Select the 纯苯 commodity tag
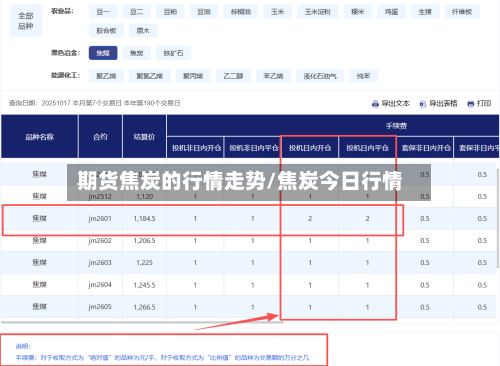 pos(363,76)
